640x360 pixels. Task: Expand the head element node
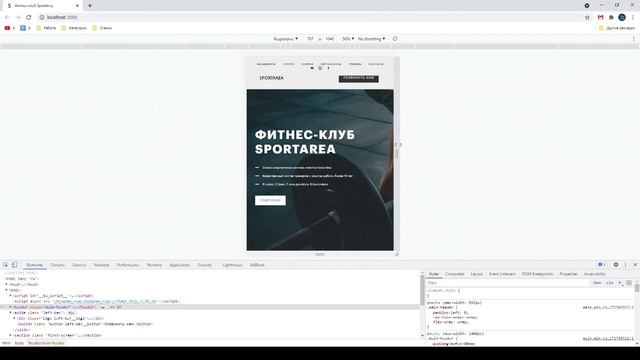coord(7,284)
